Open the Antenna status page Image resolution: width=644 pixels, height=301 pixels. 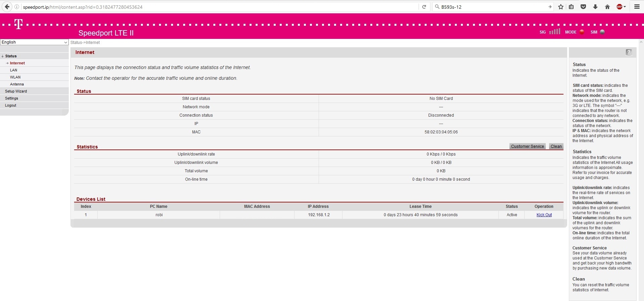pyautogui.click(x=17, y=84)
